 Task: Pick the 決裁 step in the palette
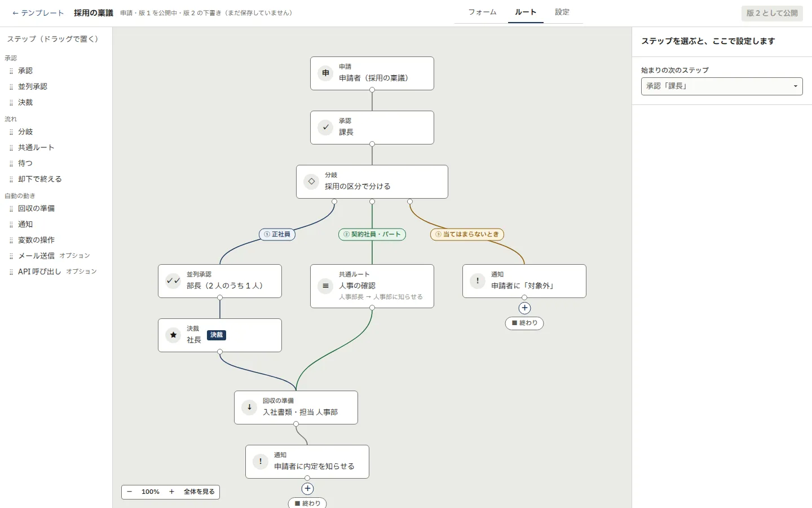pos(25,103)
